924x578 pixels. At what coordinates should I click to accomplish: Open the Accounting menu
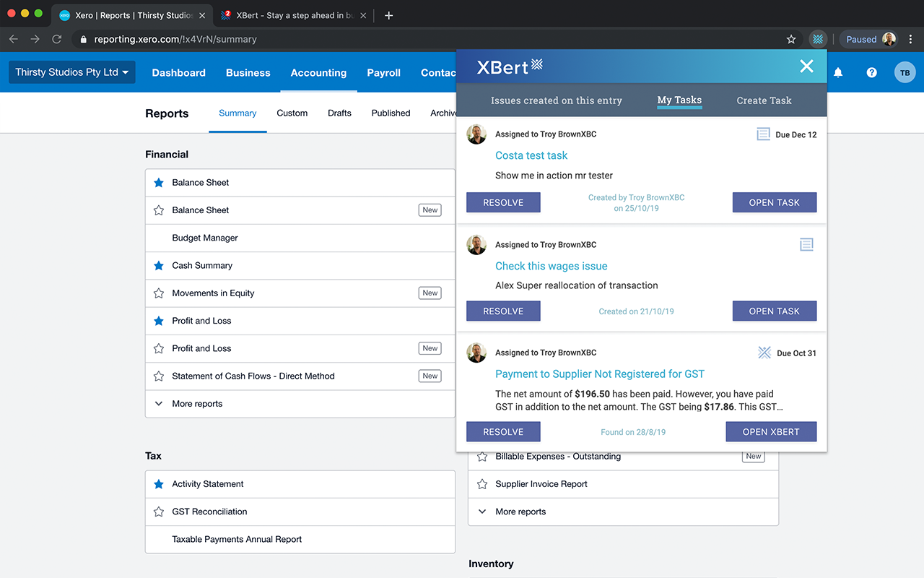point(318,72)
